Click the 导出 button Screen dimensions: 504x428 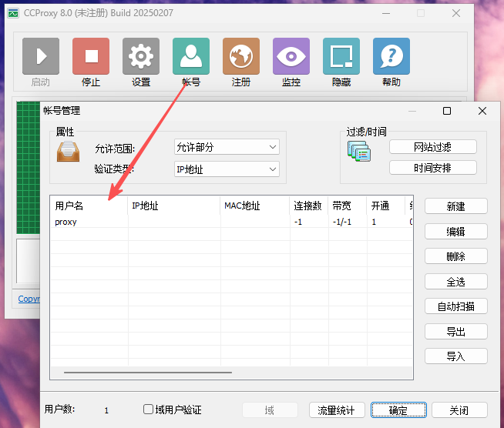tap(455, 331)
